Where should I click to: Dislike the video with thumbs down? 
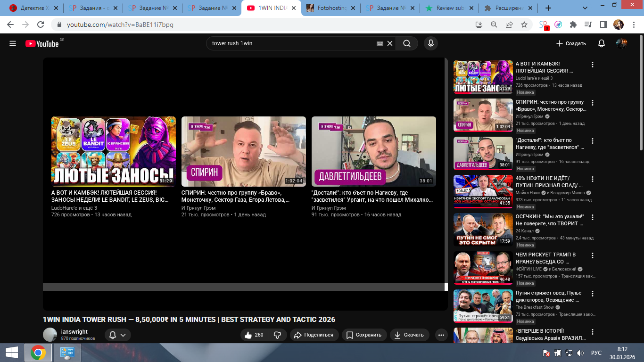click(278, 335)
